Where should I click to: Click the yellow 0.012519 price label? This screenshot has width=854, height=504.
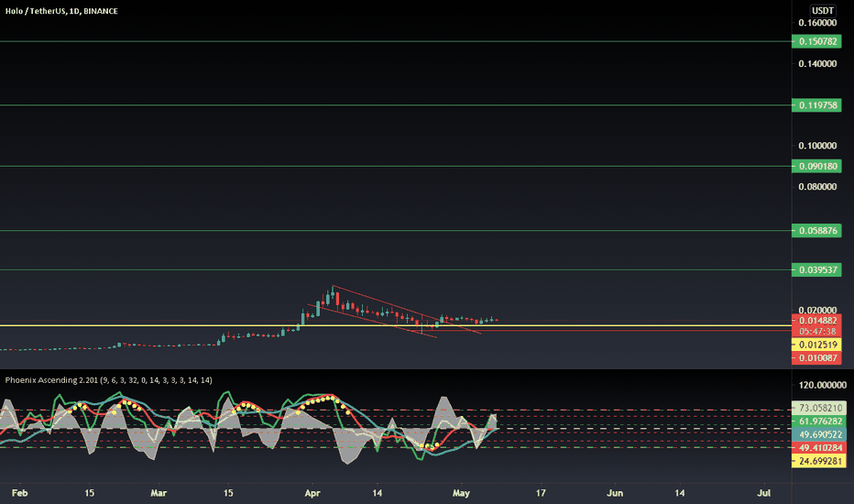(x=816, y=345)
